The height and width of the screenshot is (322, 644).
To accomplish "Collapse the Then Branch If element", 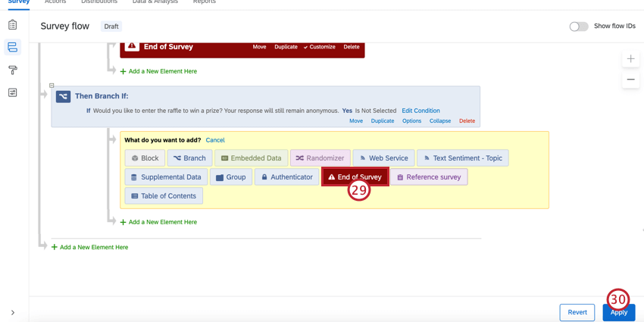I will click(440, 120).
